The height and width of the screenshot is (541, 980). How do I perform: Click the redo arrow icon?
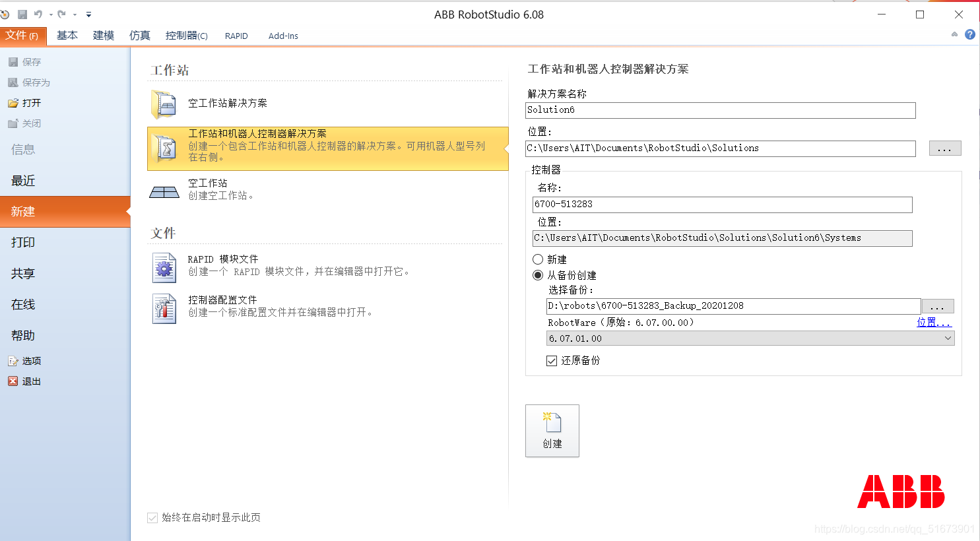tap(62, 15)
